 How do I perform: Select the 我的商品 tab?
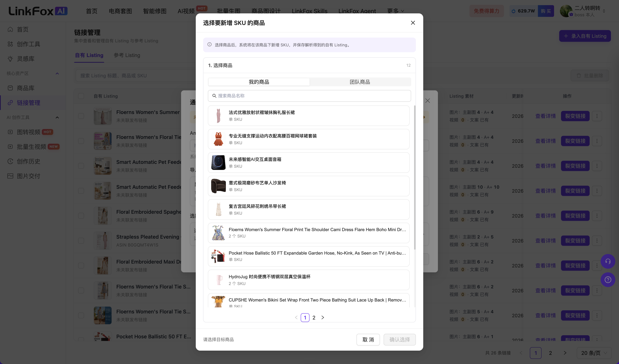coord(259,82)
